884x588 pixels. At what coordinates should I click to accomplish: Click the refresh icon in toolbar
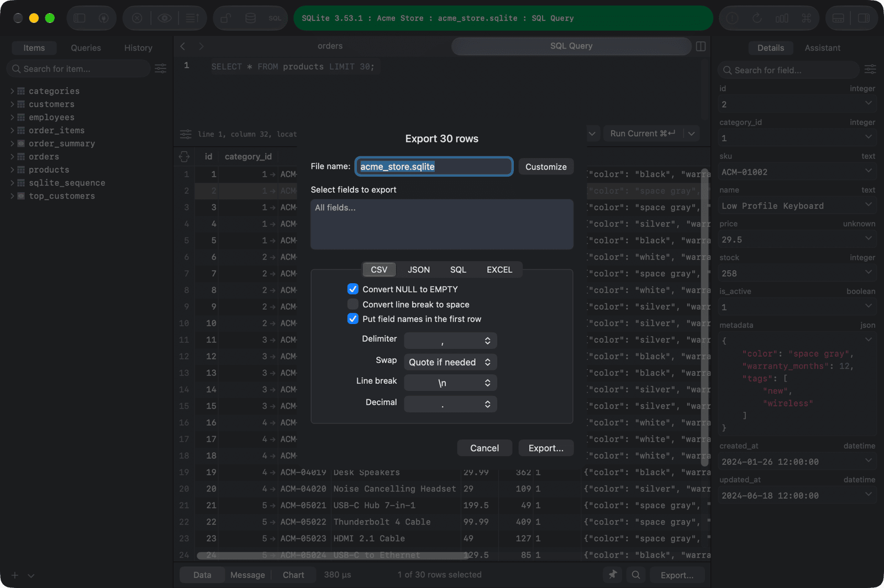click(x=757, y=18)
